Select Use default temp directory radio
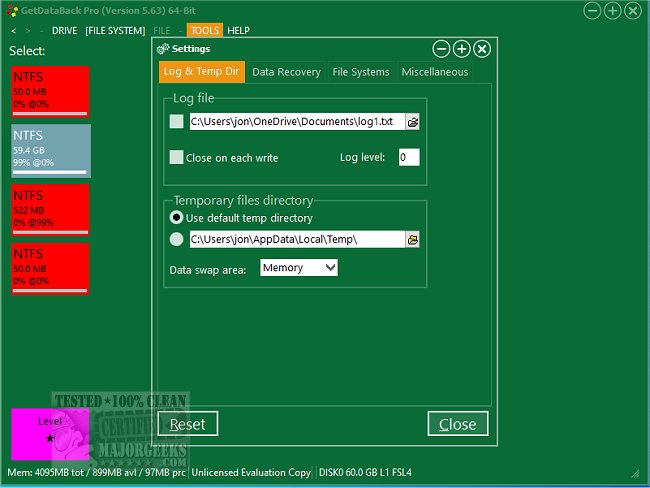This screenshot has height=488, width=650. pos(177,217)
